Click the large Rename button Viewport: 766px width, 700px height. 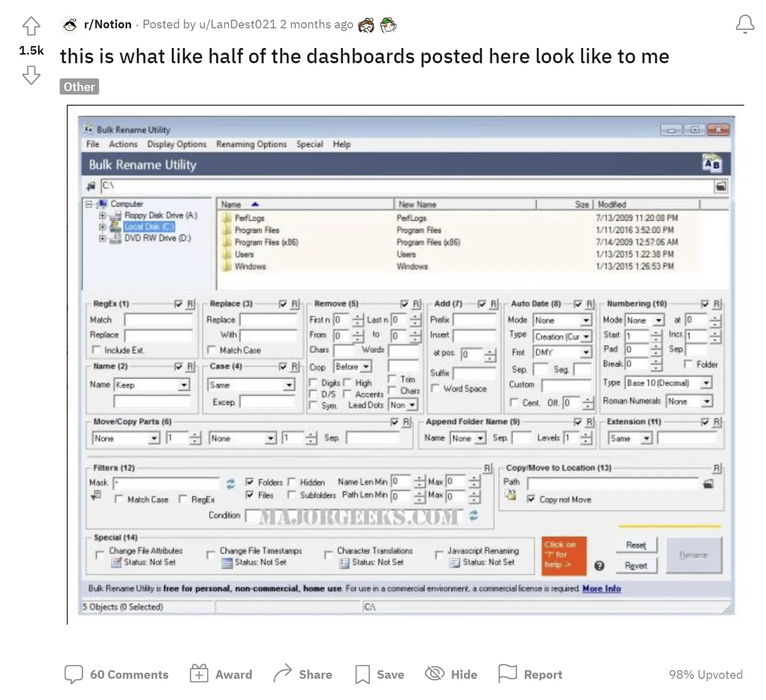[694, 555]
